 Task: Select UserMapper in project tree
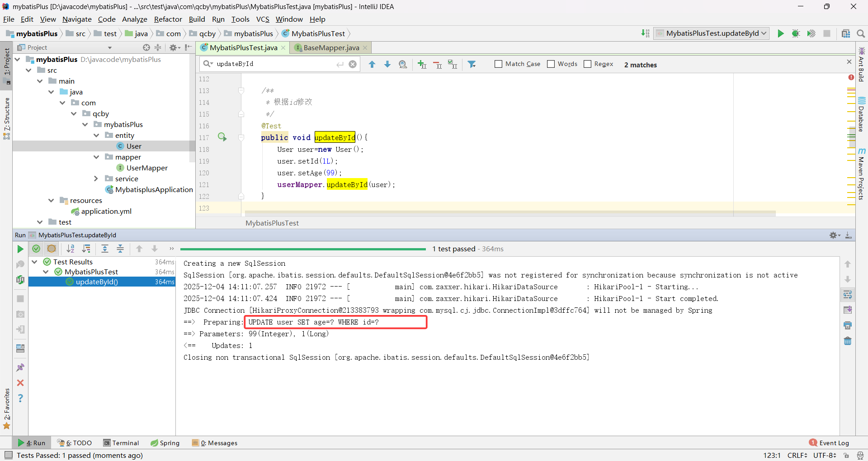pos(142,168)
